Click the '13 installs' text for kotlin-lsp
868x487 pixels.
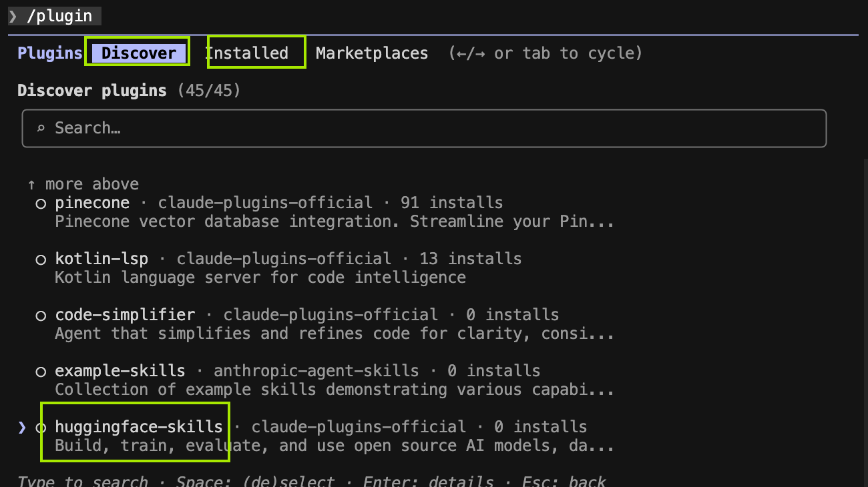click(471, 259)
